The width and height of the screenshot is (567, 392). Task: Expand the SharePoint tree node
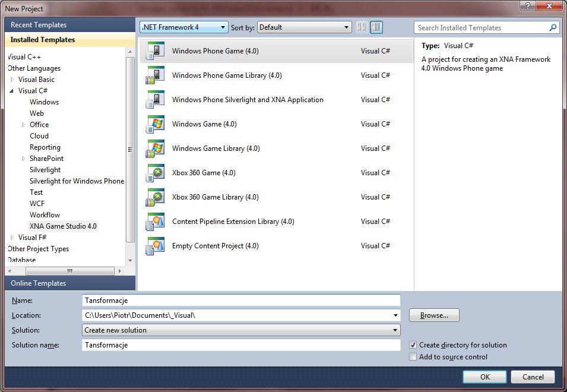pos(24,159)
